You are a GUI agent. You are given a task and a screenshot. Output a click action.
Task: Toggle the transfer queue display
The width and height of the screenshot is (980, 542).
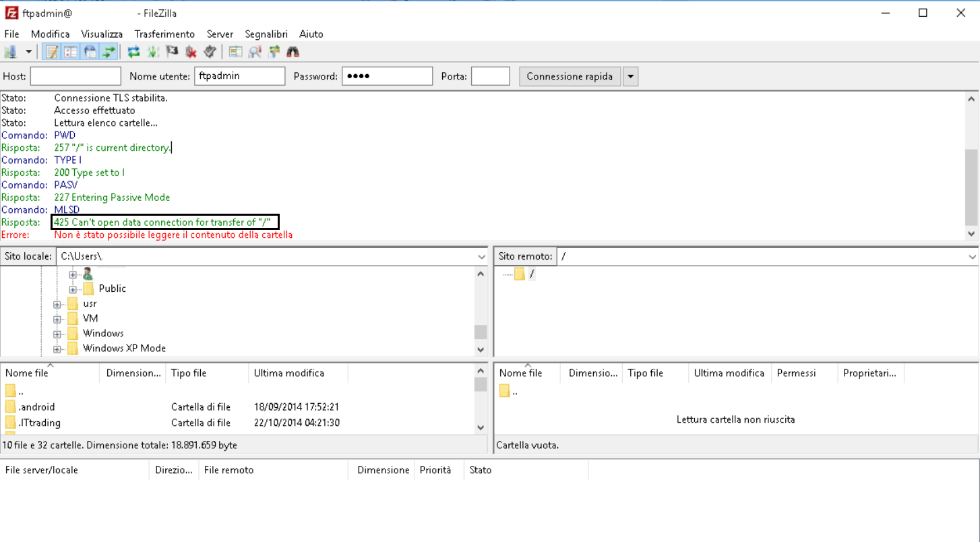pos(109,52)
